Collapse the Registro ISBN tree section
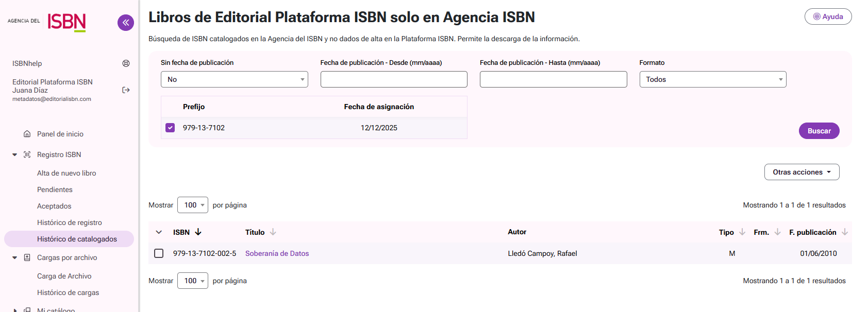 point(14,154)
